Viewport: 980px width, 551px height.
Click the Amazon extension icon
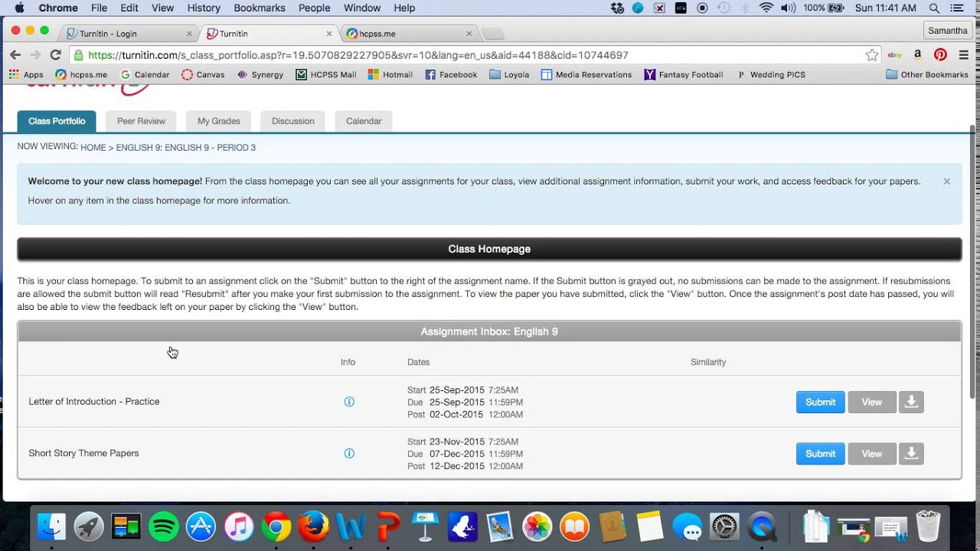917,55
